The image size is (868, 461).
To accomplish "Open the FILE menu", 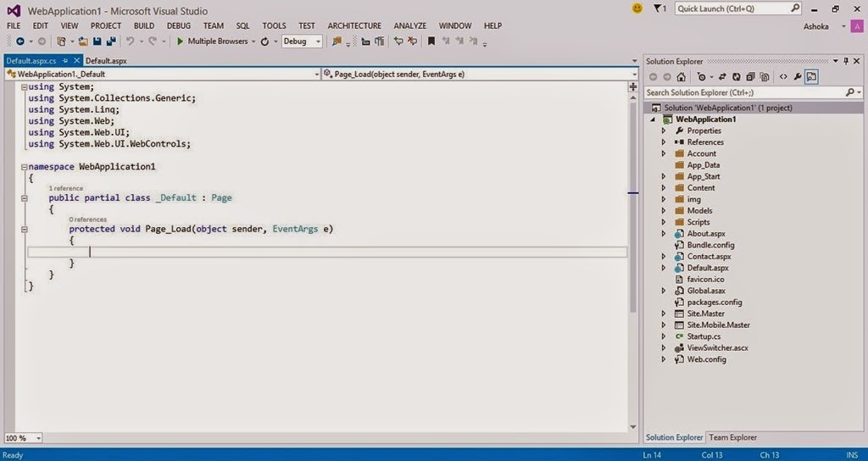I will pos(14,25).
